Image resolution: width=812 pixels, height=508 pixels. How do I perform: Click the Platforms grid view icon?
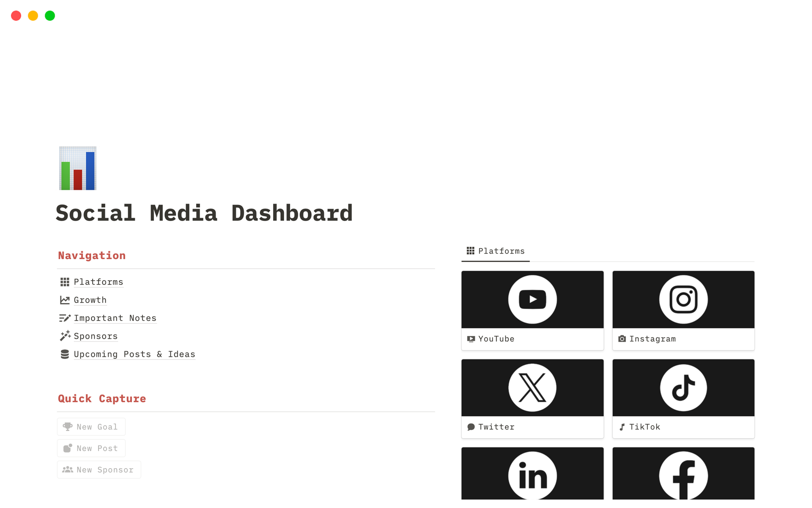[x=470, y=251]
